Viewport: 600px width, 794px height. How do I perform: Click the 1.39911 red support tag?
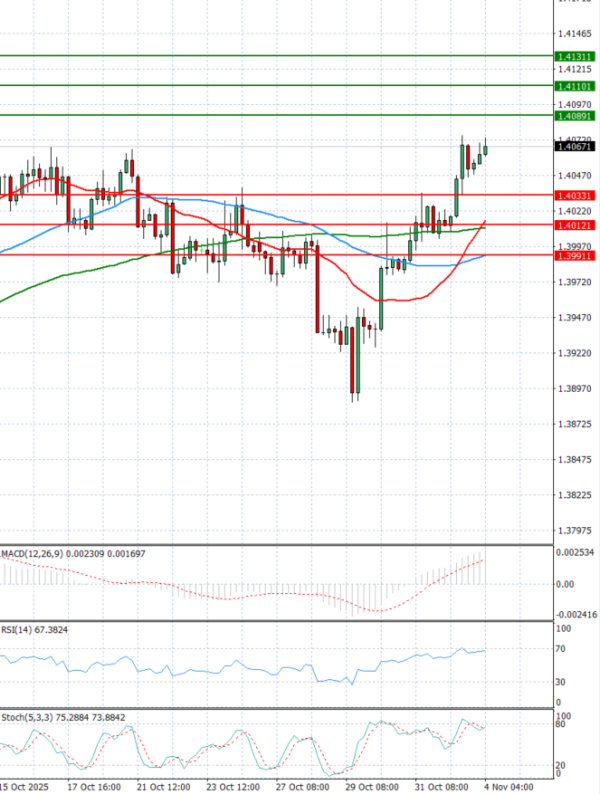tap(576, 256)
